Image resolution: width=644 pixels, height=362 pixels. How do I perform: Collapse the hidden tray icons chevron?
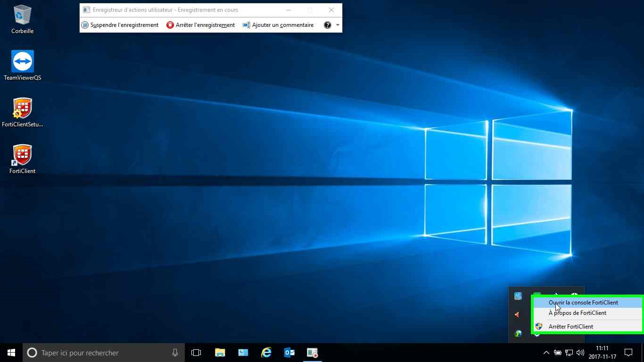point(546,353)
